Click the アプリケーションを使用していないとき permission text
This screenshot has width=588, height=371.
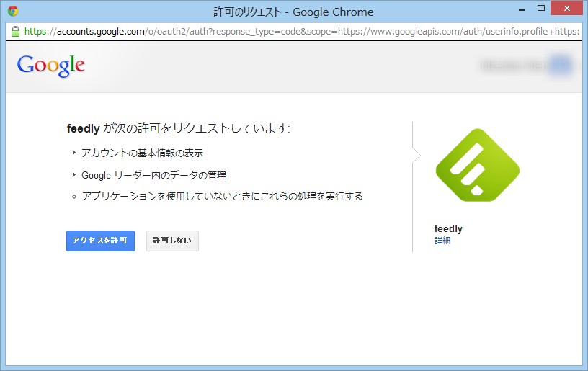[222, 196]
